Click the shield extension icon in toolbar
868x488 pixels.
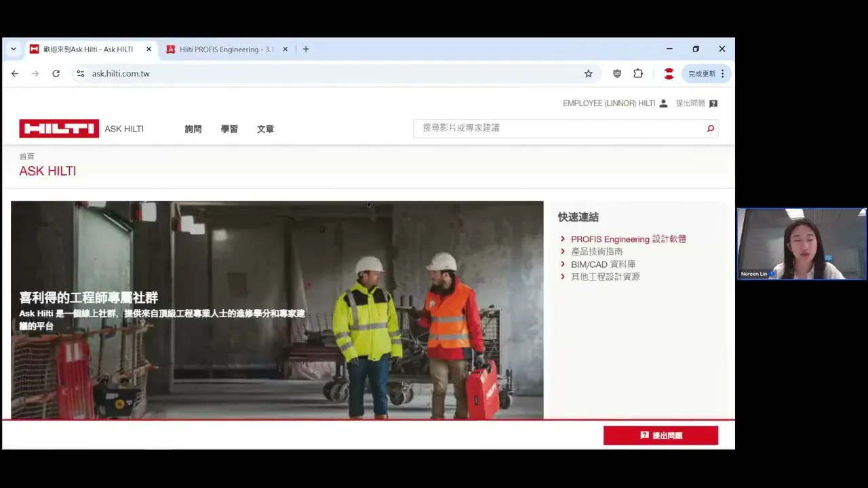pyautogui.click(x=617, y=73)
